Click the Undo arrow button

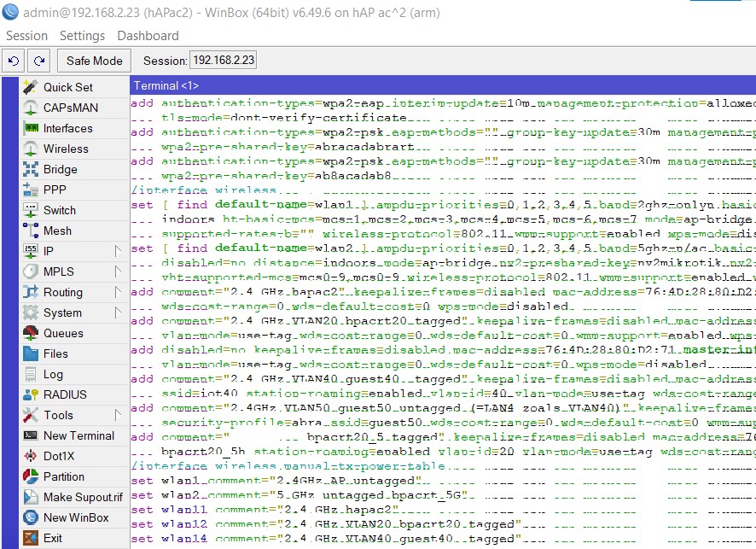[x=14, y=61]
